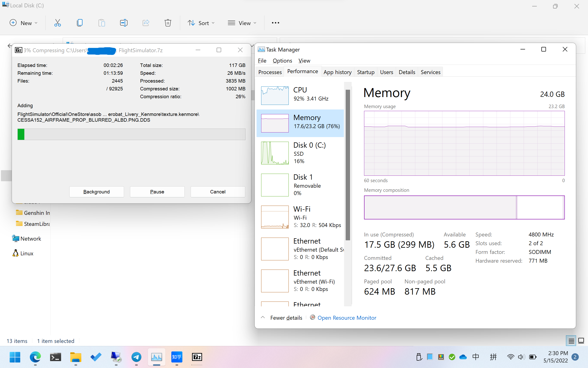
Task: Click the Delete trash icon in Explorer toolbar
Action: (x=168, y=23)
